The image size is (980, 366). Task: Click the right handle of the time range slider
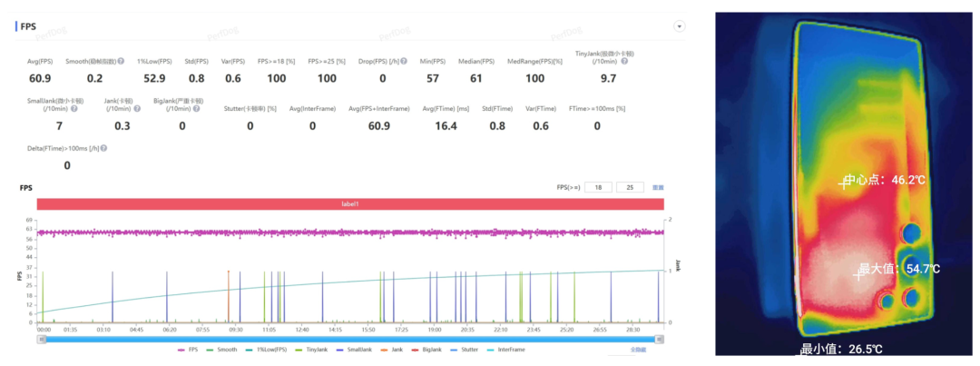[x=660, y=339]
